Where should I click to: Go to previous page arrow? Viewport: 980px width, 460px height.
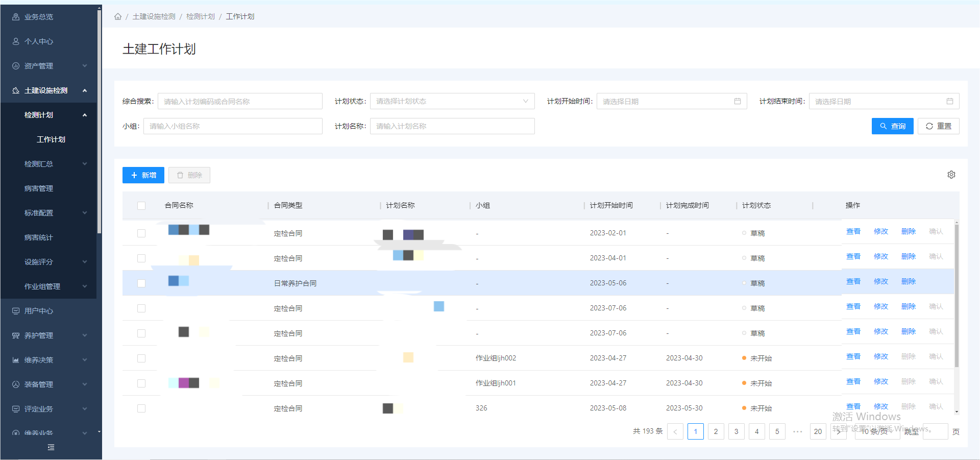tap(675, 431)
